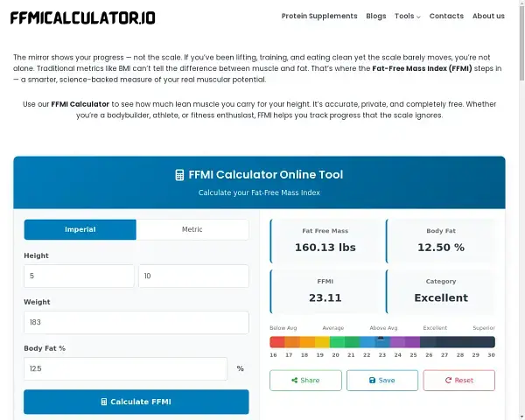Click the Save button
Screen dimensions: 525x420
[x=381, y=381]
